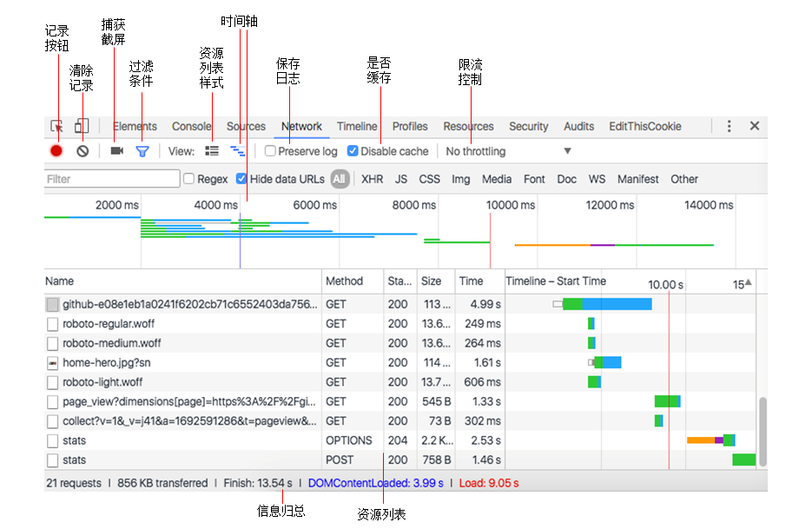Open the Timeline tab
Viewport: 812px width, 529px height.
click(x=357, y=127)
